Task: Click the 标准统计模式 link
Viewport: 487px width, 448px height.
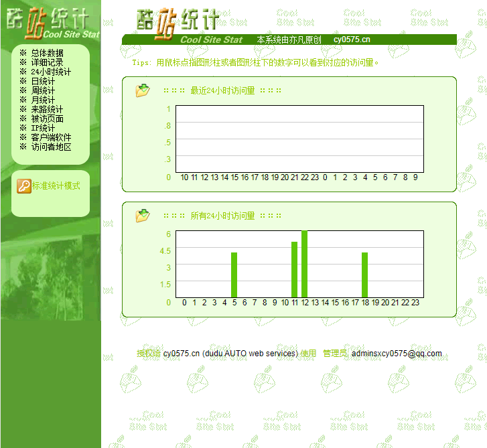Action: pyautogui.click(x=56, y=185)
